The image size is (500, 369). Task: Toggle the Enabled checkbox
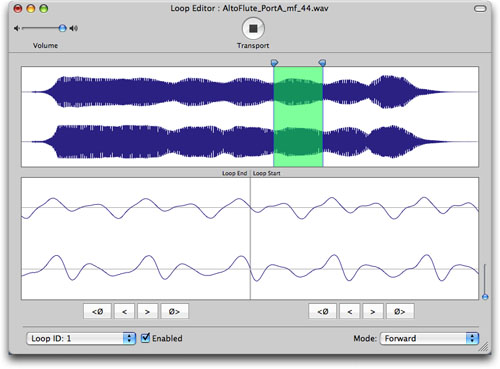pyautogui.click(x=145, y=338)
